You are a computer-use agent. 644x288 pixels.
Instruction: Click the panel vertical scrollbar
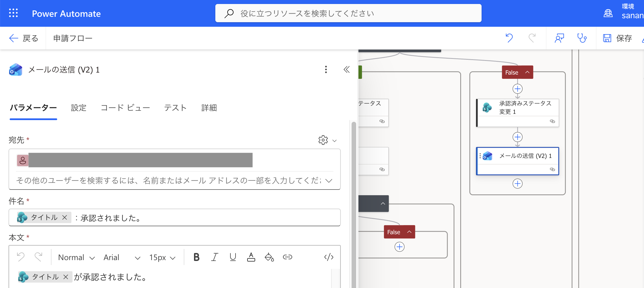pos(354,205)
